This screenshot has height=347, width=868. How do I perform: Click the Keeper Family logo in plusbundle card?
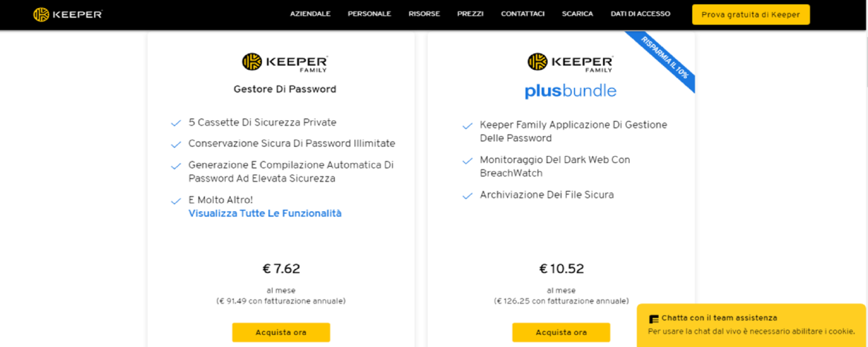click(570, 63)
